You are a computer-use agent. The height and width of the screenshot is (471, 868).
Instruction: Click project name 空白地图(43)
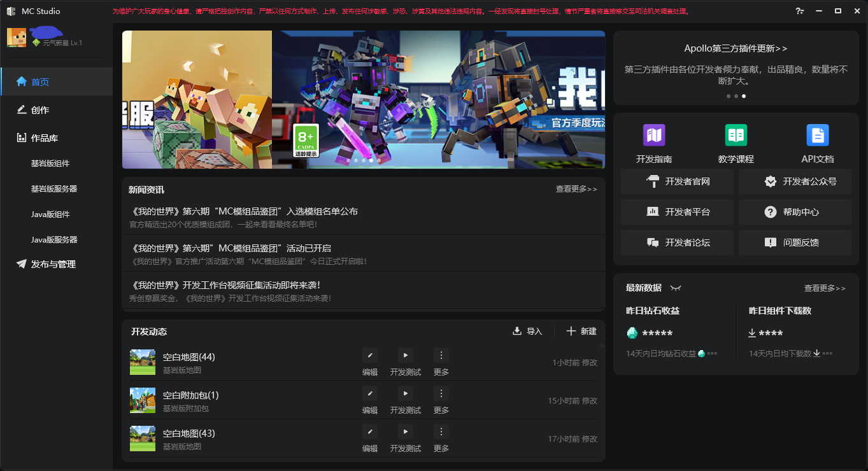(x=189, y=433)
